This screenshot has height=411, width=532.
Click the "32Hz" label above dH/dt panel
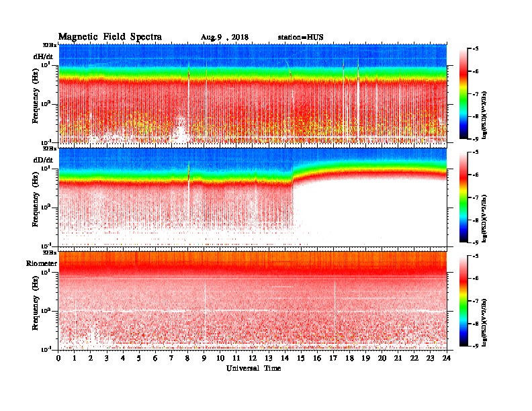click(50, 44)
